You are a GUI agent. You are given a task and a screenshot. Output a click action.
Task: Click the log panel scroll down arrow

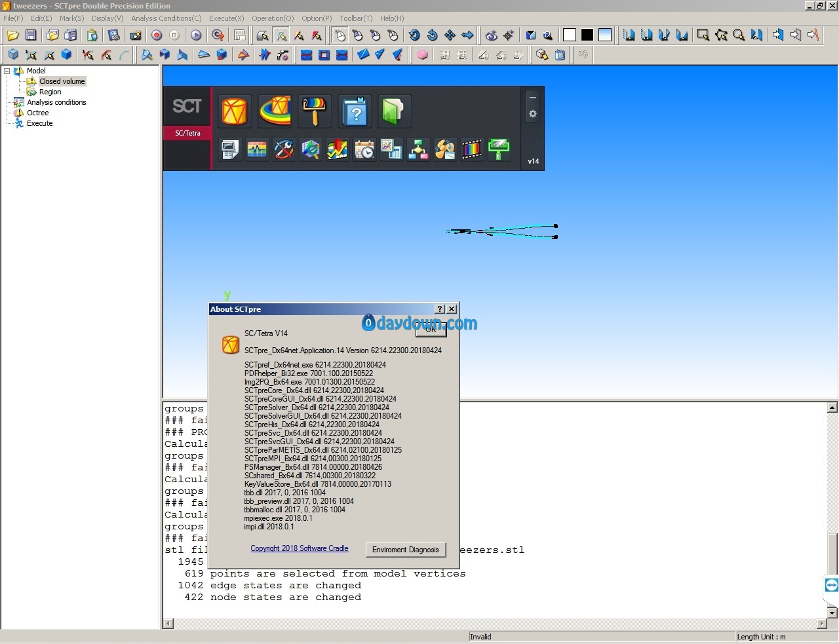[832, 613]
